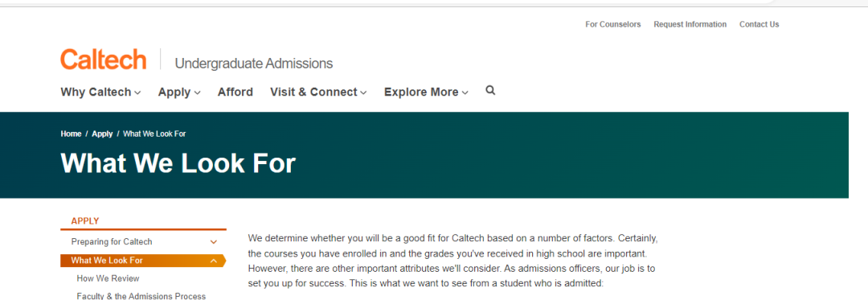Open the Apply navigation dropdown
This screenshot has width=868, height=300.
click(178, 92)
